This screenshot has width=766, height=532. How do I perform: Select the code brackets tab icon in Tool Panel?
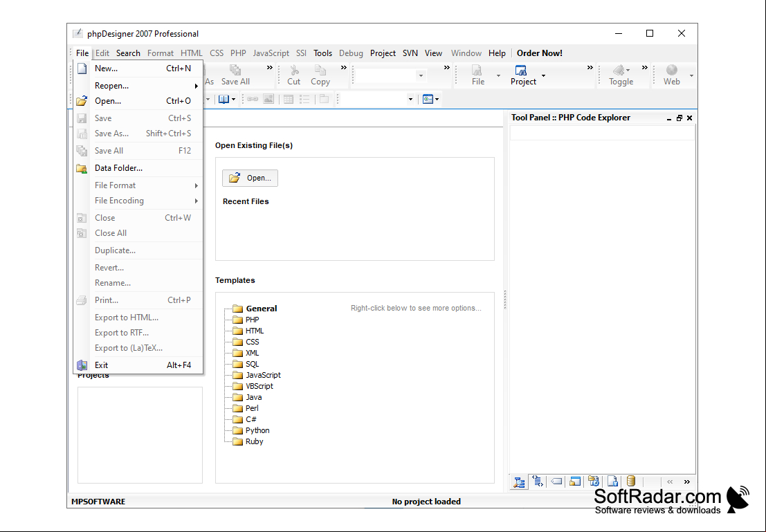tap(538, 481)
